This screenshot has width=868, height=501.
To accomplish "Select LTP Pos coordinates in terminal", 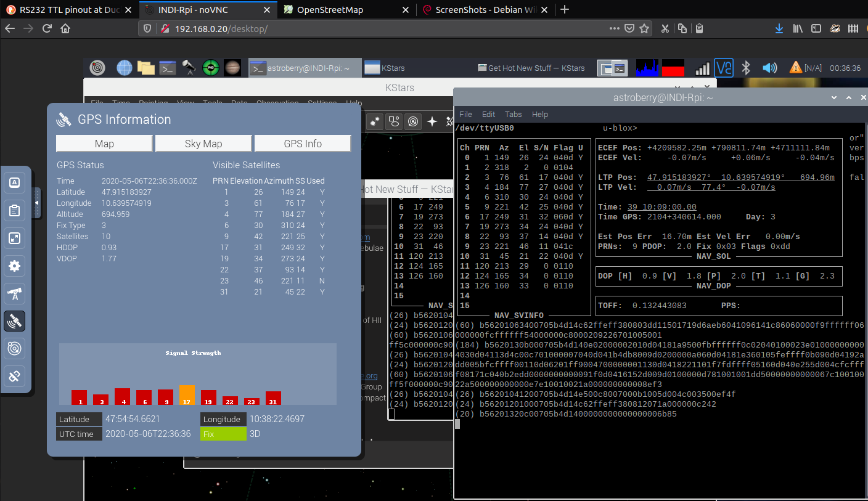I will point(741,177).
